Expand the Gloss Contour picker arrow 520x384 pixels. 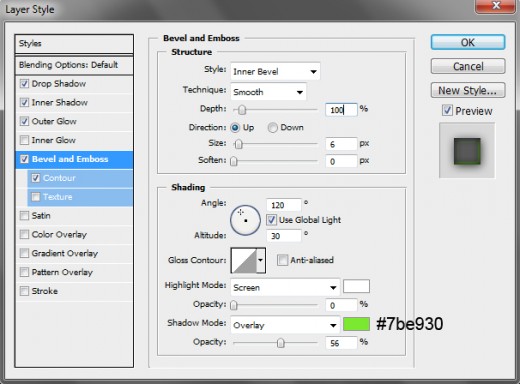click(x=261, y=260)
